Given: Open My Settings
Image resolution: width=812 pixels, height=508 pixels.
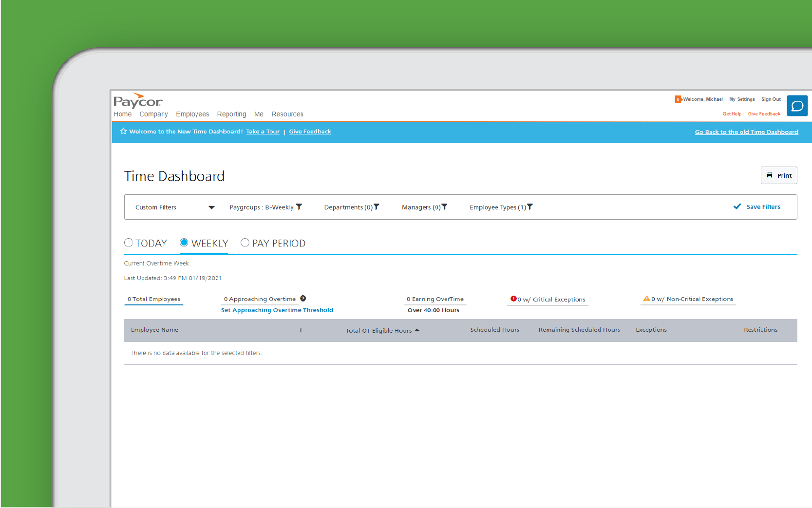Looking at the screenshot, I should click(x=742, y=99).
